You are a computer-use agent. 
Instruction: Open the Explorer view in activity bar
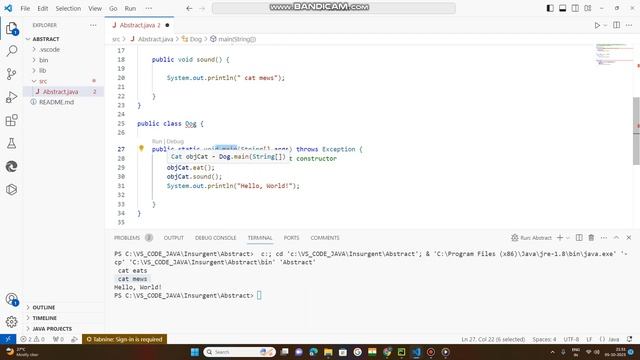coord(11,28)
